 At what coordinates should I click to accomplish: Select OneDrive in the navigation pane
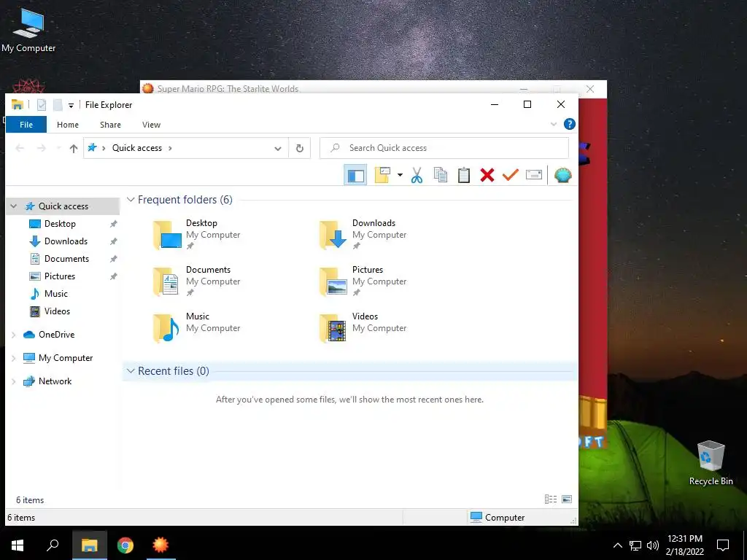tap(56, 335)
